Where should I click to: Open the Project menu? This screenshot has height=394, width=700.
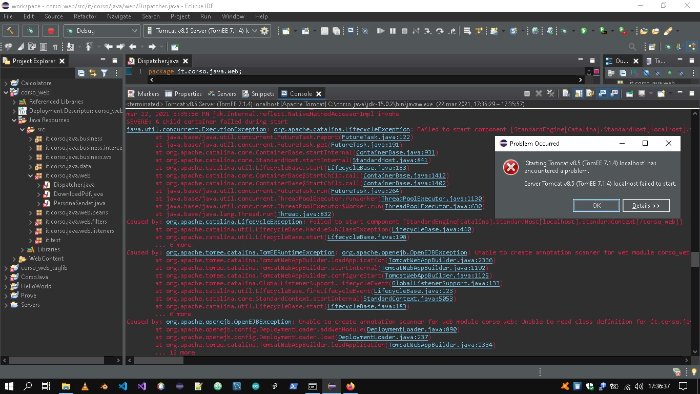180,17
